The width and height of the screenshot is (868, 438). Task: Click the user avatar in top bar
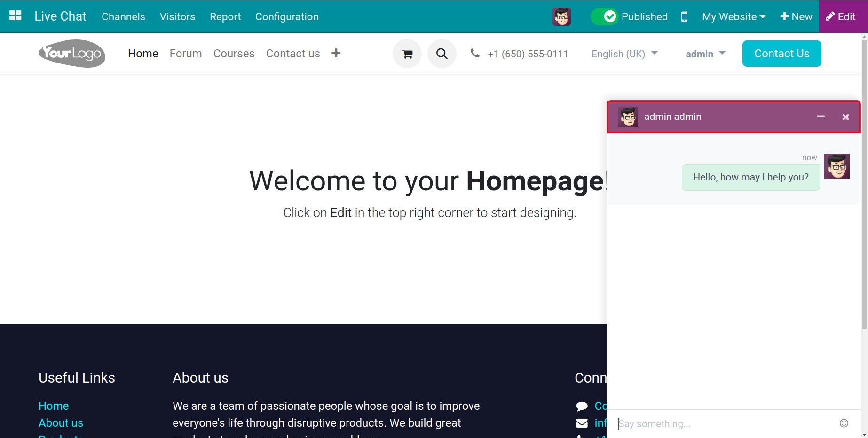coord(561,17)
